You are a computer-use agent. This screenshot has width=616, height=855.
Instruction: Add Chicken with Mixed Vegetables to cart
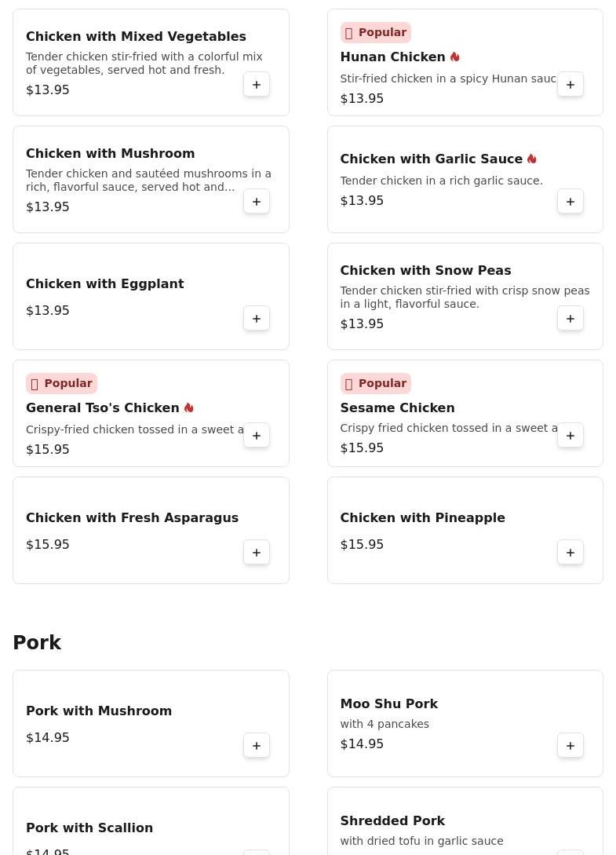(257, 85)
